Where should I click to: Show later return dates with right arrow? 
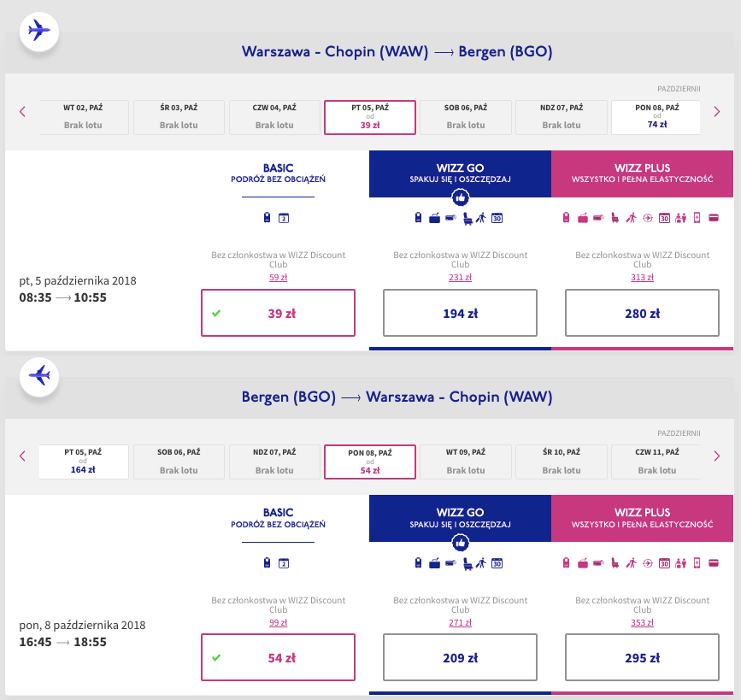click(717, 456)
